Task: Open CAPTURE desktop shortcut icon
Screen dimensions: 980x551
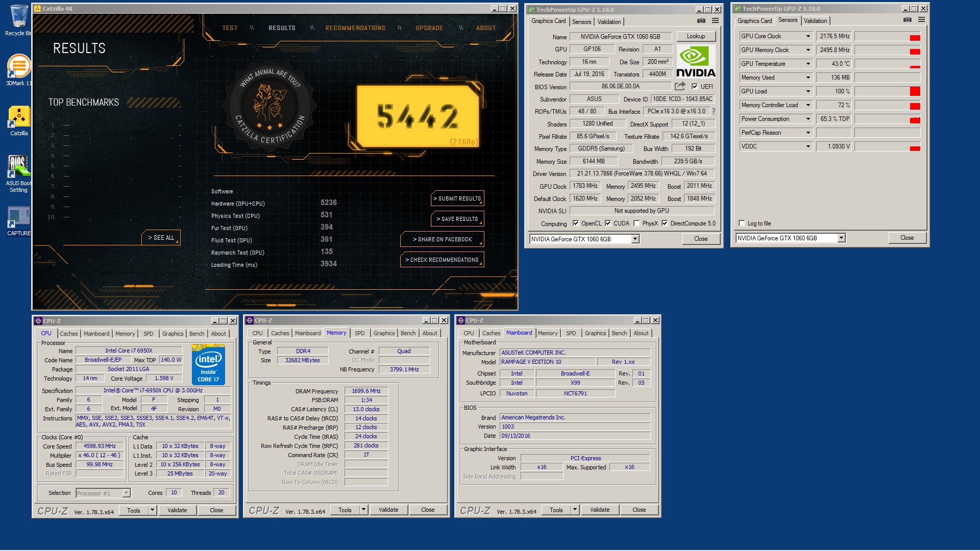Action: pos(19,221)
